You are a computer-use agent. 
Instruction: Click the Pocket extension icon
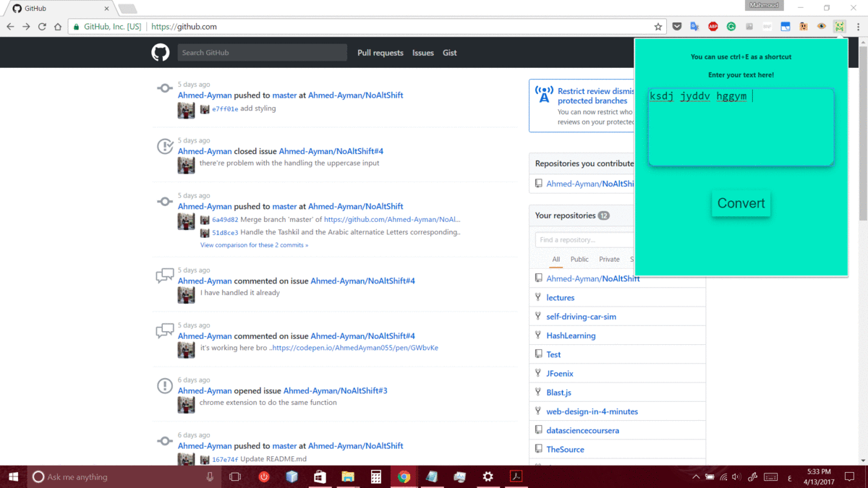(677, 27)
